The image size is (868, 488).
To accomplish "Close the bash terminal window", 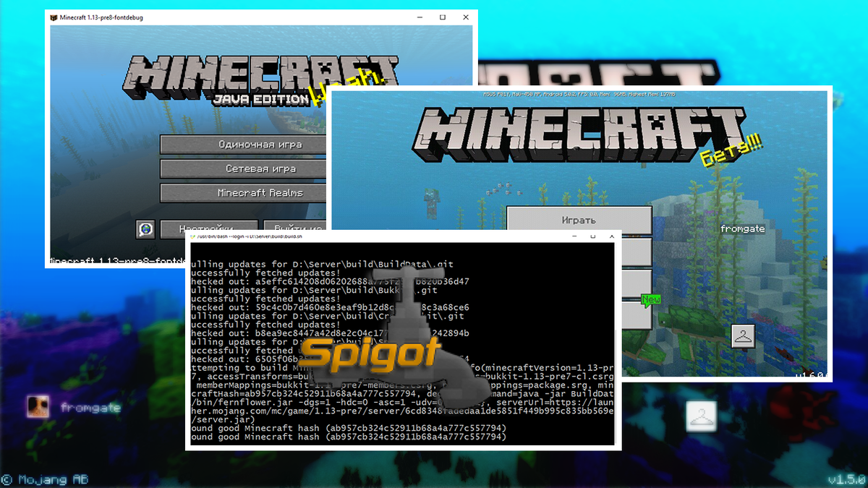I will click(x=612, y=236).
